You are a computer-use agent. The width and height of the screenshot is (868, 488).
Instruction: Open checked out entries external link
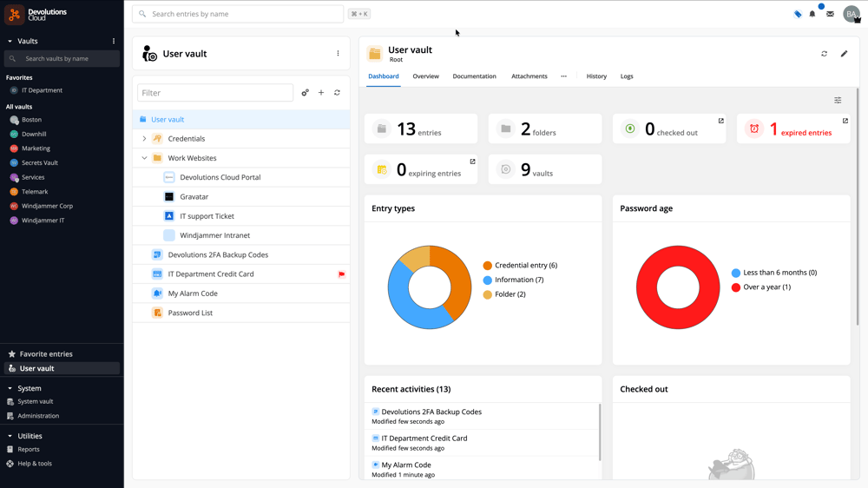coord(720,121)
